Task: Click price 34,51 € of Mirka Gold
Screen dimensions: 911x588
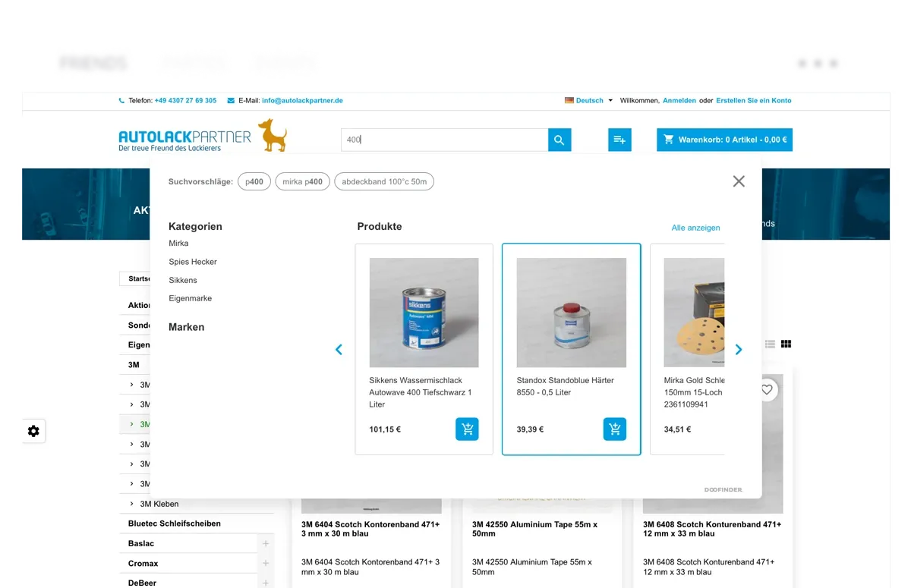Action: [677, 429]
